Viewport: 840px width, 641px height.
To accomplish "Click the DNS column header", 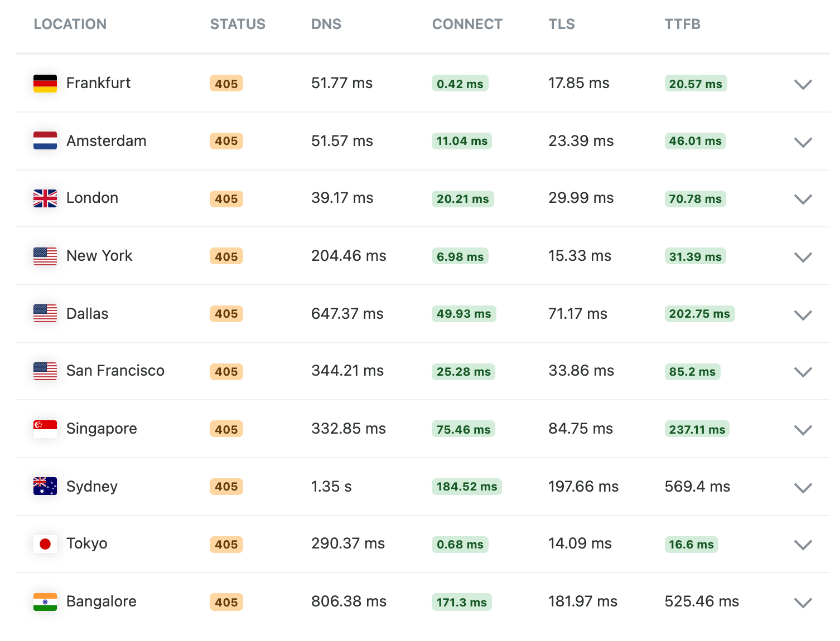I will coord(326,25).
